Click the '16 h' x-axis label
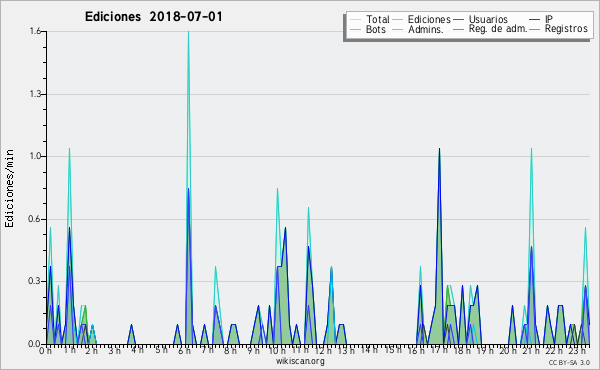The width and height of the screenshot is (600, 370). click(416, 351)
